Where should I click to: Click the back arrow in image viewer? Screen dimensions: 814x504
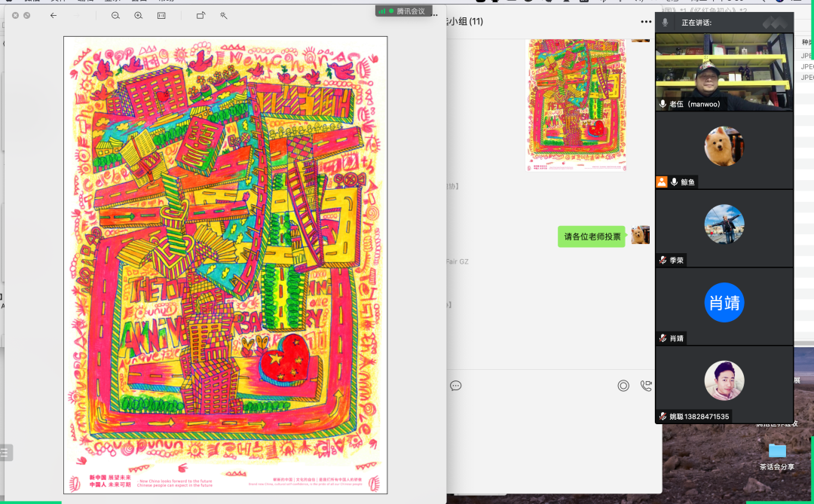coord(53,15)
